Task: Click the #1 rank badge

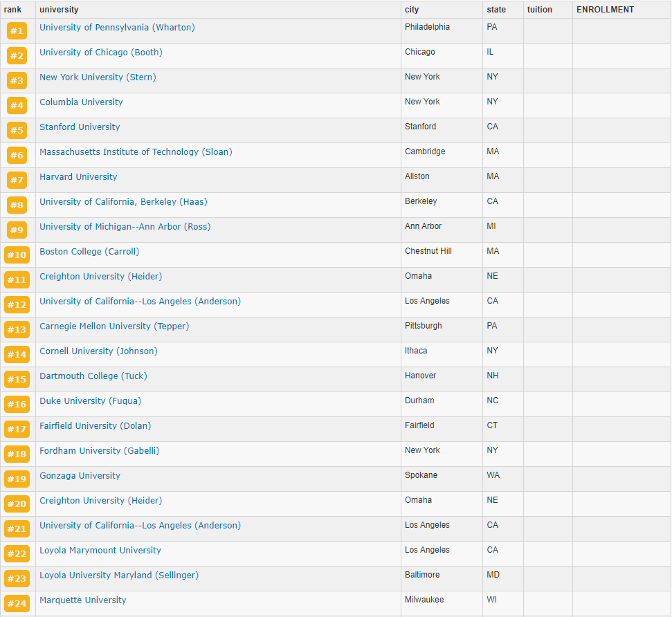Action: (x=17, y=31)
